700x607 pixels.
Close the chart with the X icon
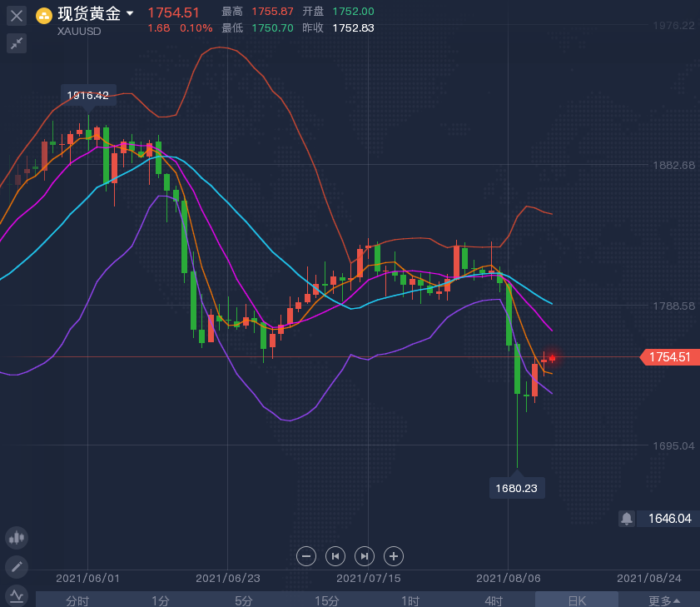pos(17,16)
